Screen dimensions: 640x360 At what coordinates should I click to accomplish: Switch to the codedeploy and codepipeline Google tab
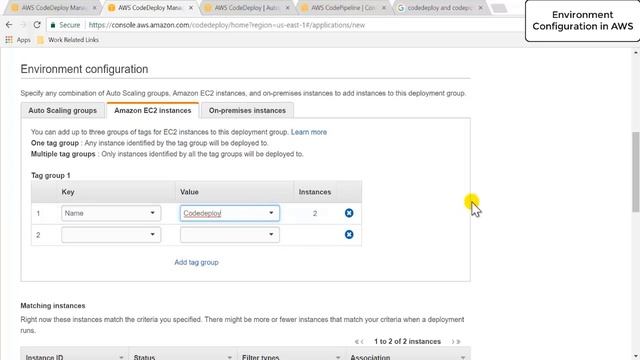click(x=439, y=8)
